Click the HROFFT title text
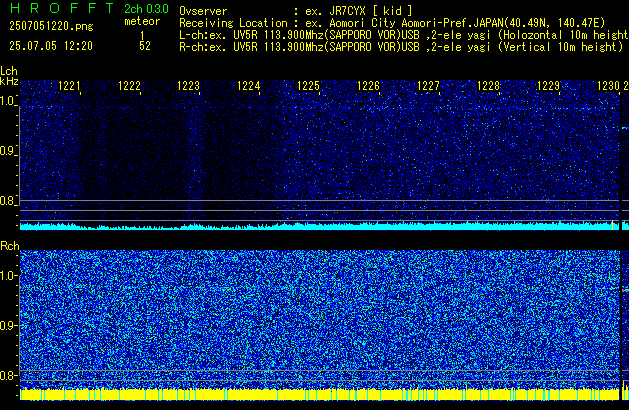Image resolution: width=629 pixels, height=410 pixels. point(62,8)
